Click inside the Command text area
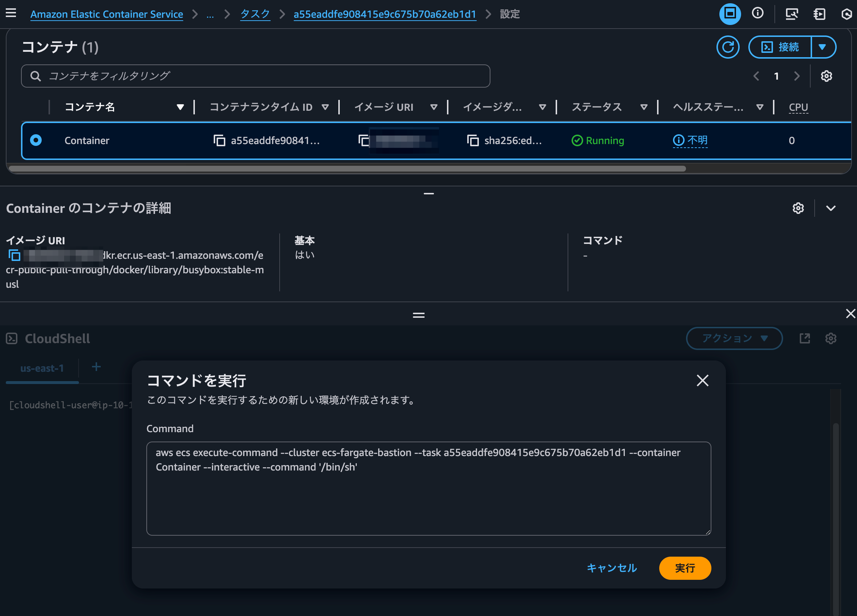This screenshot has height=616, width=857. pos(428,489)
